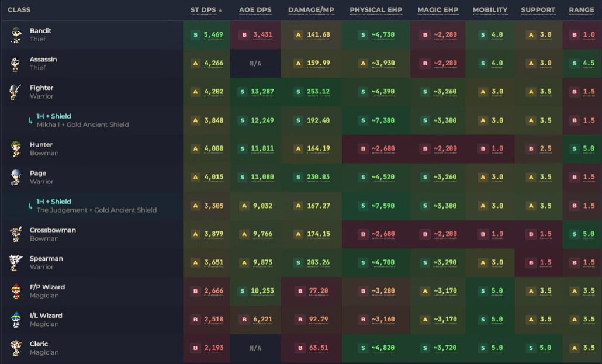
Task: Sort by the Magic EHP column header
Action: [438, 10]
